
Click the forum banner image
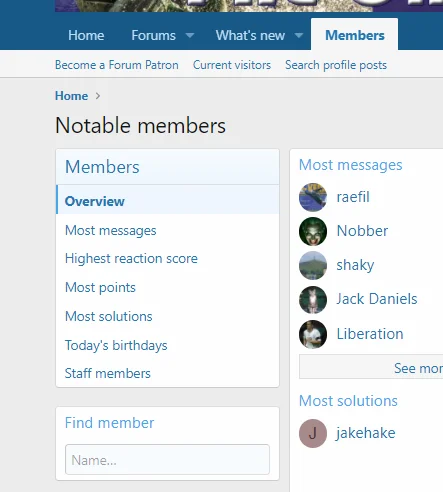point(249,6)
